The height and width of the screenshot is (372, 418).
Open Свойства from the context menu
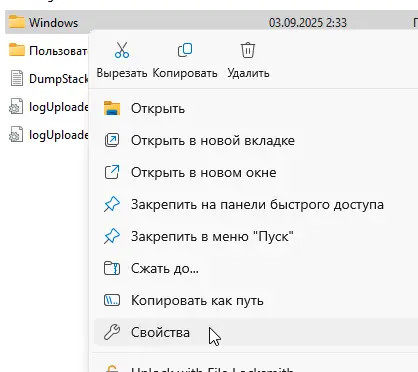point(160,332)
